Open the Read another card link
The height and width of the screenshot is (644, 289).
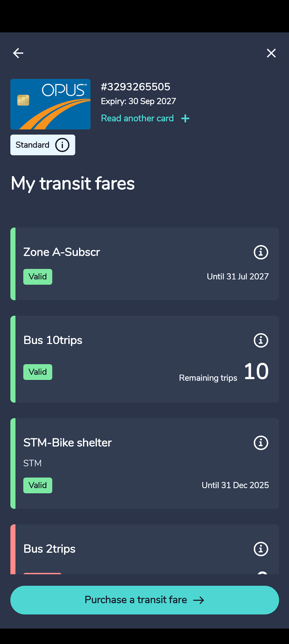pyautogui.click(x=138, y=118)
